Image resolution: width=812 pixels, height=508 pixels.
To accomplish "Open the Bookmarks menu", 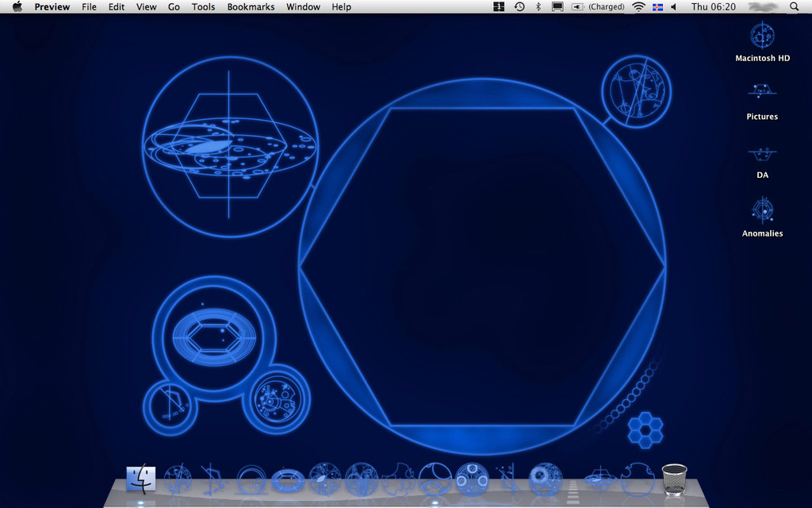I will 251,6.
